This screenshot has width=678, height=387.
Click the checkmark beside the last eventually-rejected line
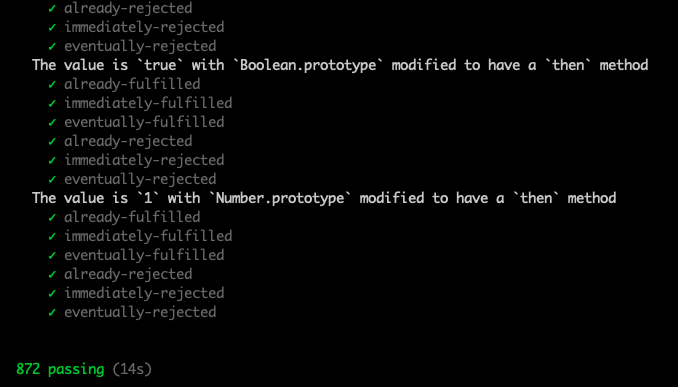[x=52, y=312]
